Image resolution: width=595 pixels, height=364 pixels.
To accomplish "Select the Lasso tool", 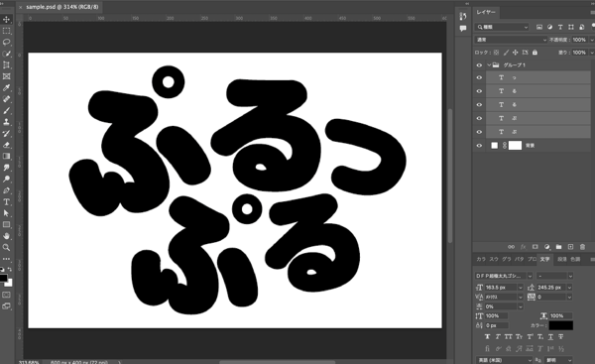I will pos(7,42).
